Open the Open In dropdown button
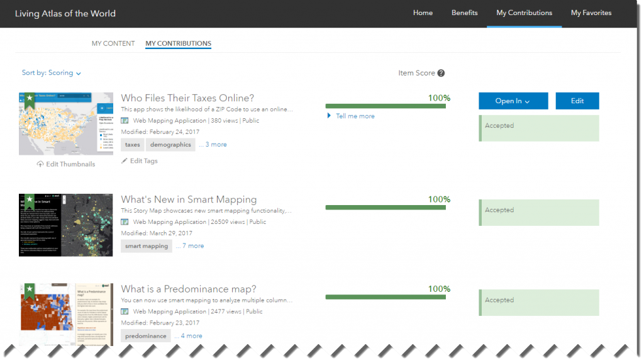644x363 pixels. coord(513,101)
